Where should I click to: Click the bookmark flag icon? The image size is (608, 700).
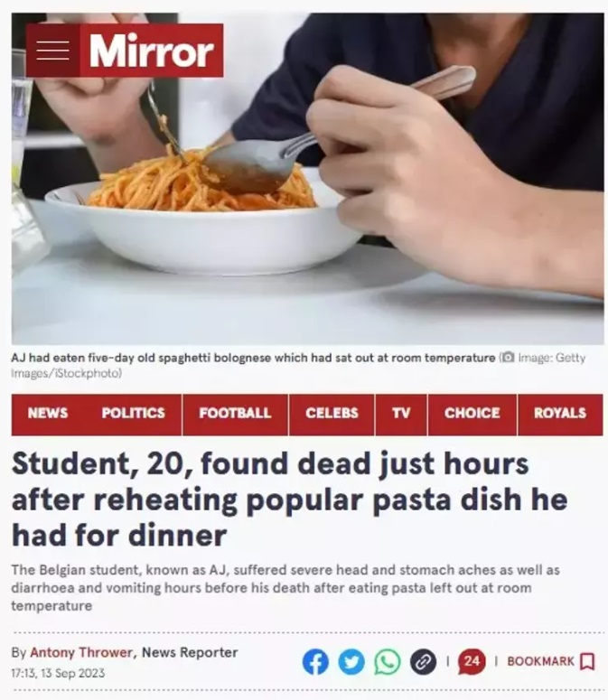pyautogui.click(x=587, y=661)
